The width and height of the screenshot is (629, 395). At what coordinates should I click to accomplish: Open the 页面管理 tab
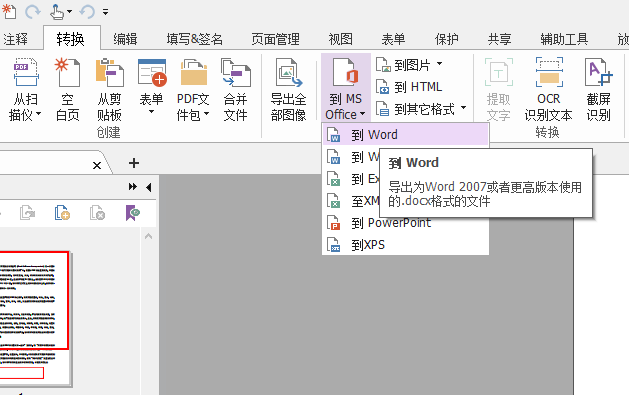click(276, 39)
